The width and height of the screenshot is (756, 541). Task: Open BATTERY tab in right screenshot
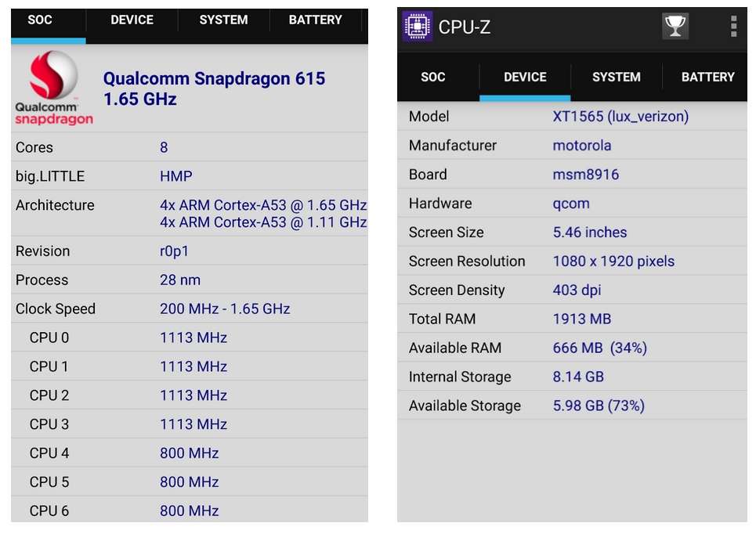[x=707, y=77]
